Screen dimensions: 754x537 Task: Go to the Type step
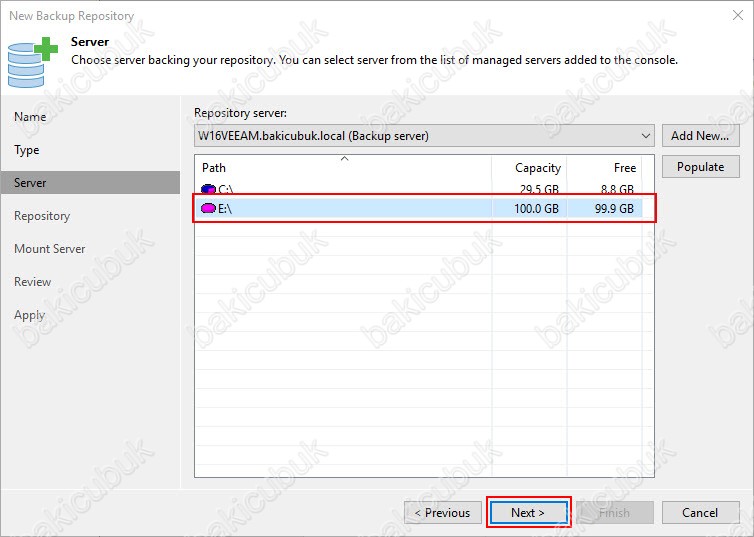(x=26, y=150)
